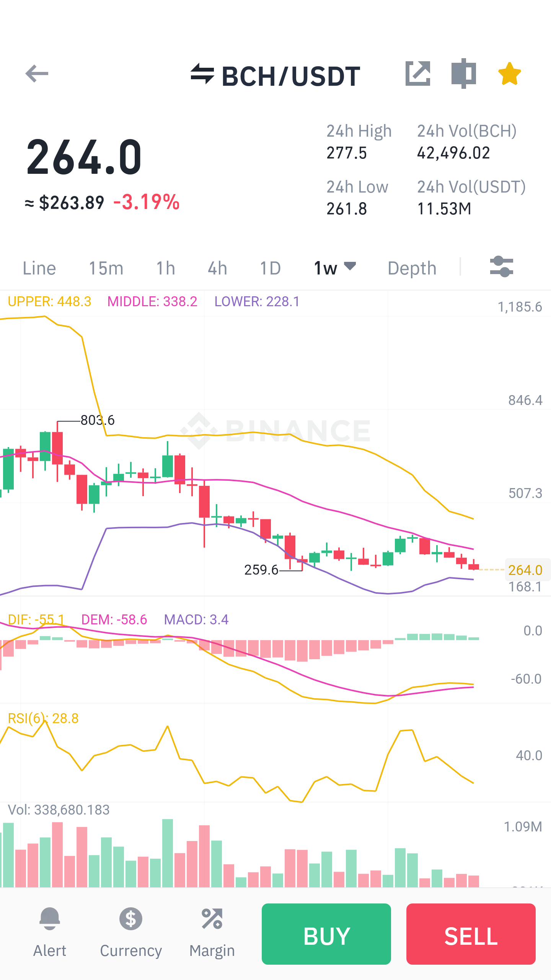Toggle the favorite star for BCH/USDT
The width and height of the screenshot is (551, 980).
tap(509, 73)
